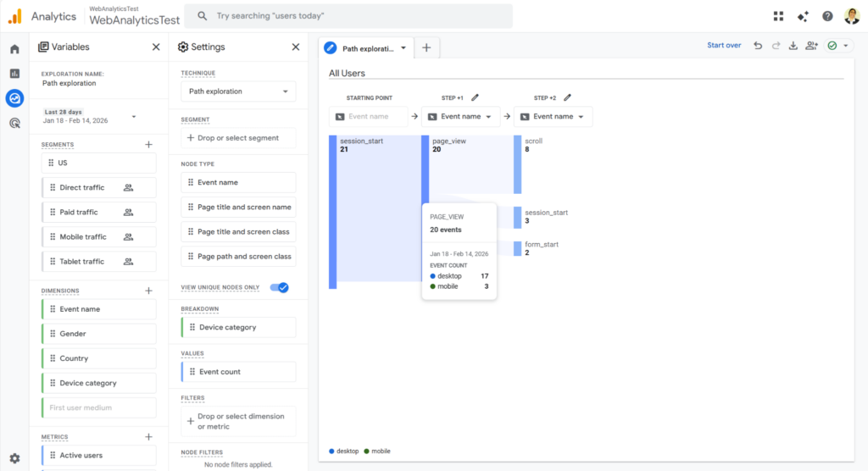Edit Step +1 using pencil icon
This screenshot has width=868, height=471.
tap(476, 97)
